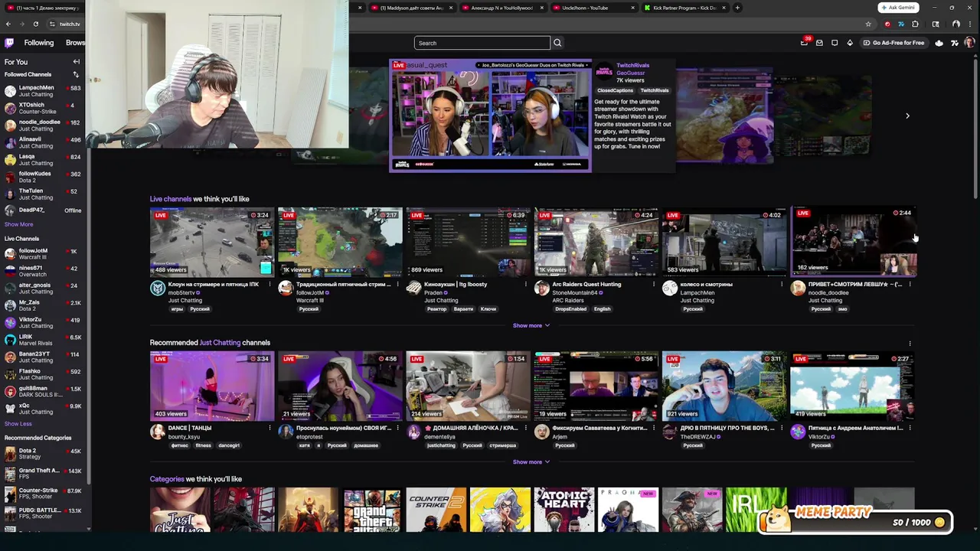Expand Show More in Followed Channels

pyautogui.click(x=18, y=224)
